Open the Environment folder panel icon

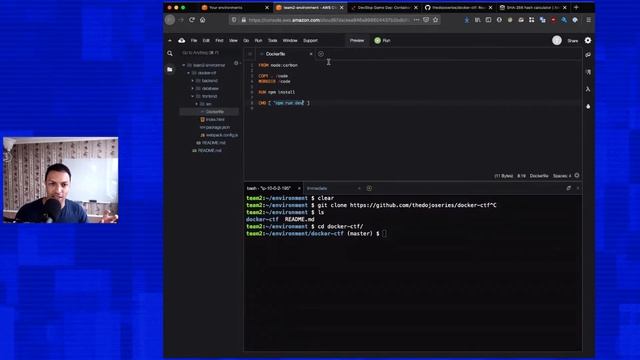click(x=170, y=69)
